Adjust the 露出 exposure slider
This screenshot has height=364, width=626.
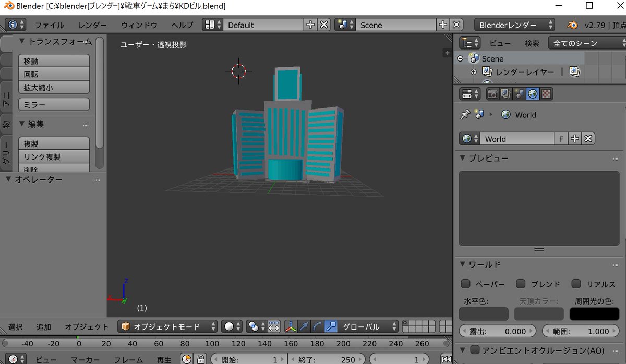(x=497, y=331)
